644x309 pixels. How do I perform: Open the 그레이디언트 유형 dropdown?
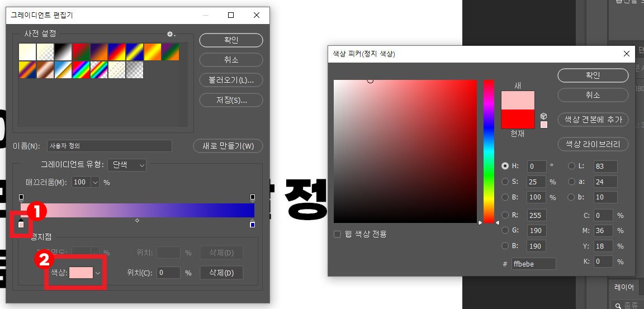pyautogui.click(x=127, y=165)
